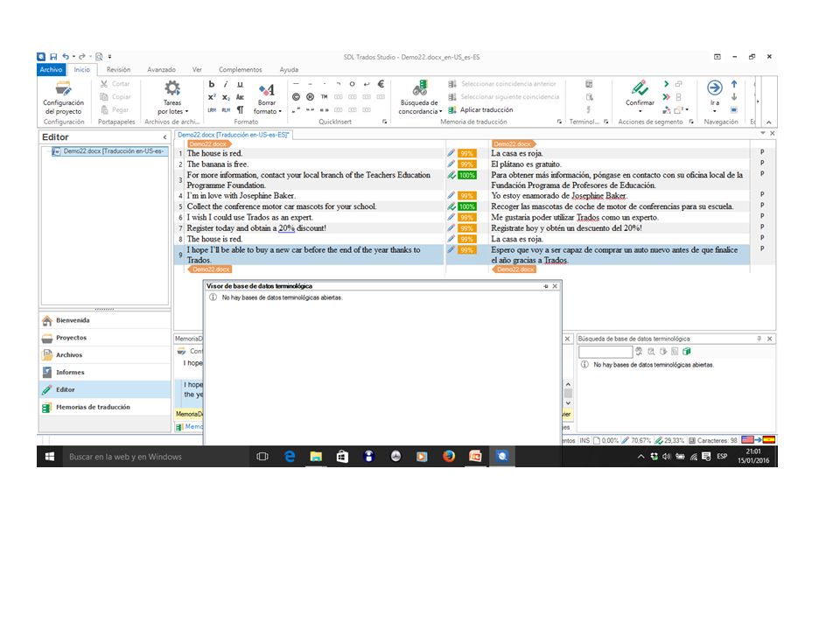Click target text 'El plátano es gratuito.'
The image size is (840, 630).
point(526,164)
